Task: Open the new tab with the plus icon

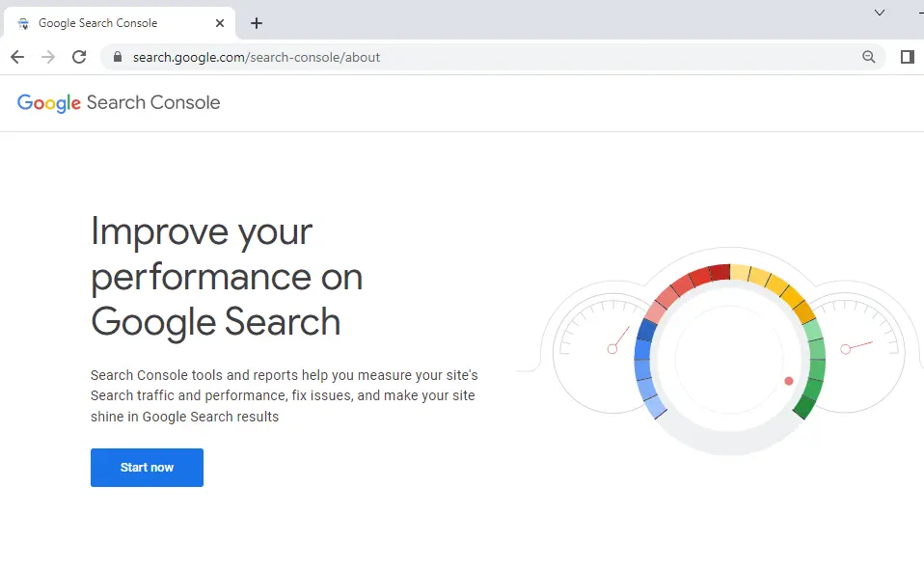Action: click(256, 22)
